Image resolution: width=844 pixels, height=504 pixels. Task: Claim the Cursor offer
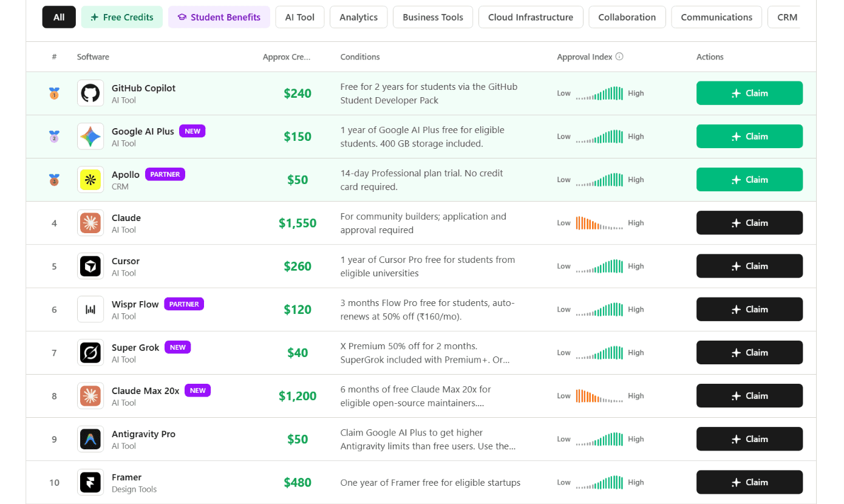[x=749, y=266]
